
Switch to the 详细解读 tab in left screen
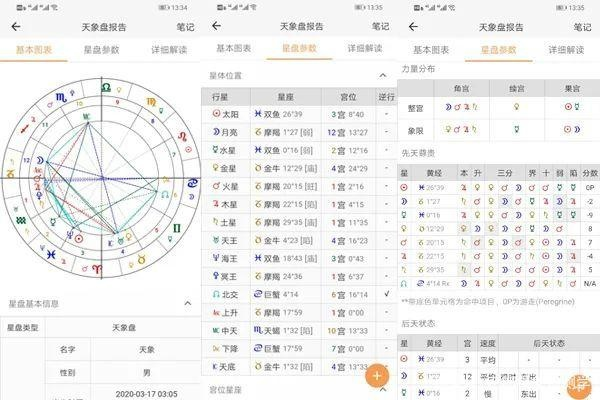click(x=169, y=49)
